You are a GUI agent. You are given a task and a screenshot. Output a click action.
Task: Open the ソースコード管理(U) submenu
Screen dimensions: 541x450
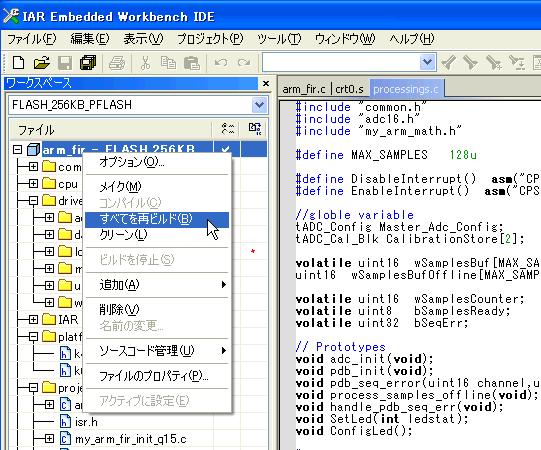pyautogui.click(x=157, y=351)
